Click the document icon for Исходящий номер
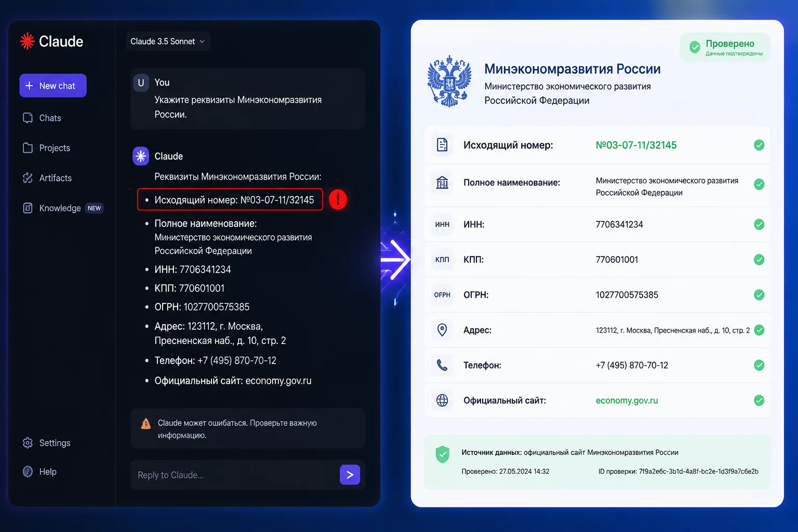The height and width of the screenshot is (532, 798). (442, 145)
